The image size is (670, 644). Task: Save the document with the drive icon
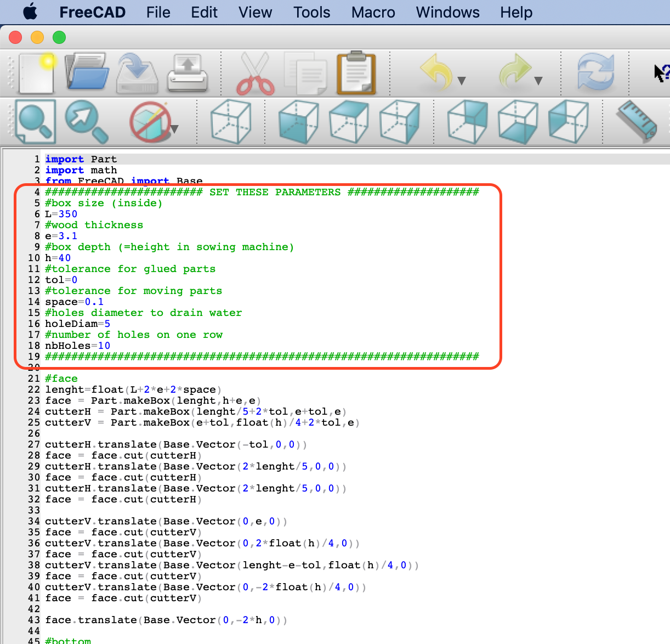(137, 72)
